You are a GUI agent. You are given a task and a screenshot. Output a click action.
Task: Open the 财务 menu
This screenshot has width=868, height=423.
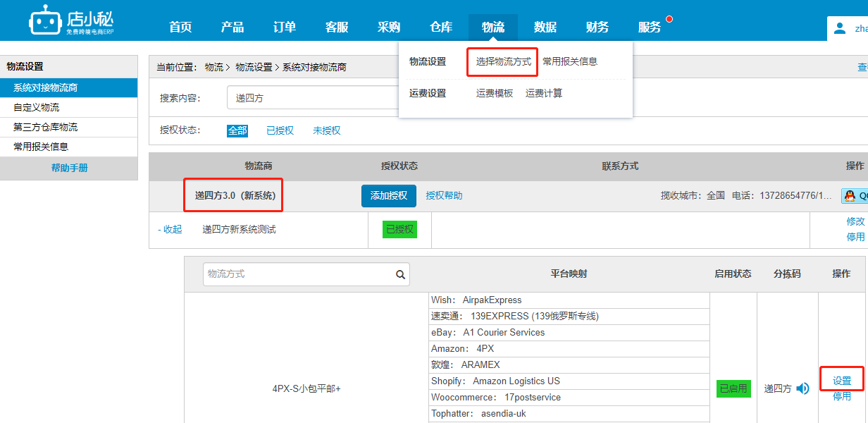click(597, 27)
